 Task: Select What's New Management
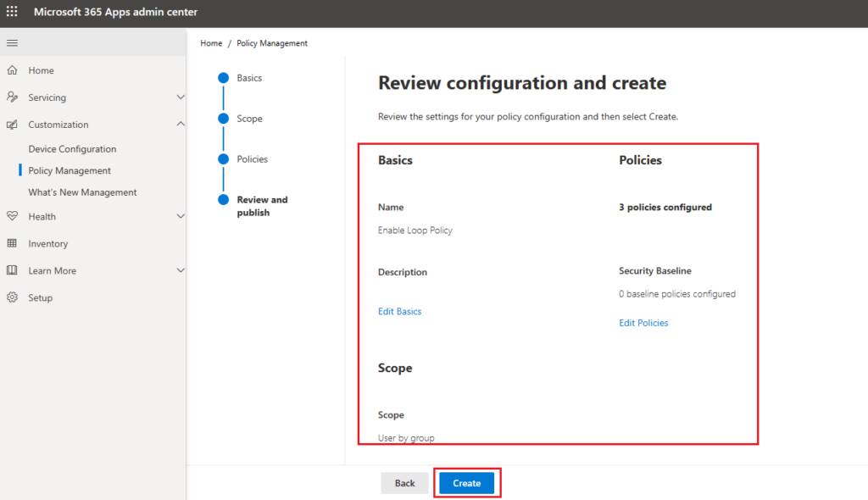pyautogui.click(x=82, y=192)
